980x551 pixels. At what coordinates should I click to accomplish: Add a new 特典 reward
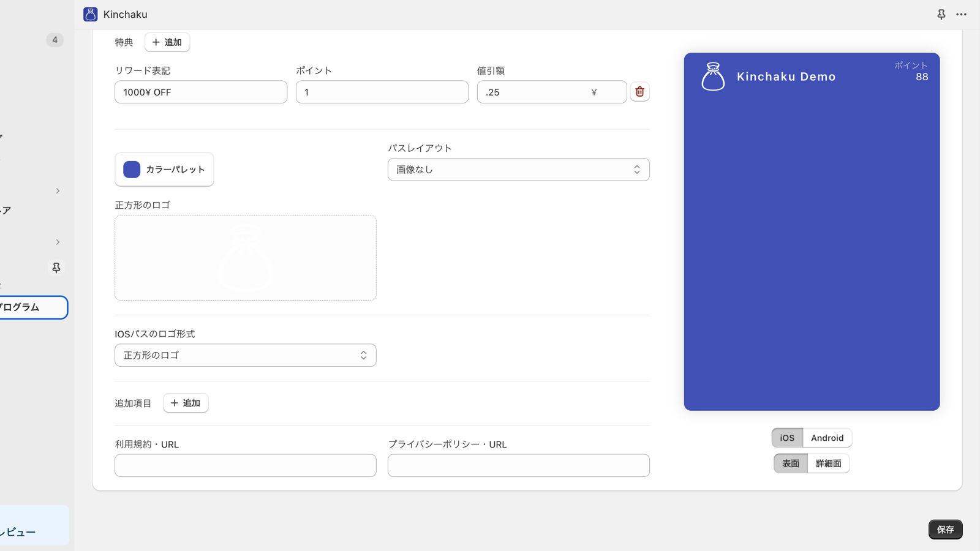(167, 42)
